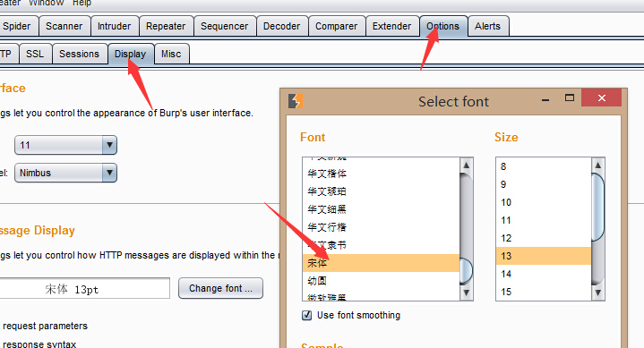Select 宋体 in the font list
Image resolution: width=644 pixels, height=348 pixels.
381,263
